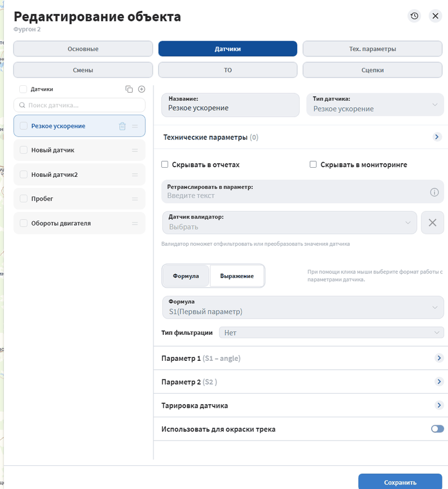Open the Датчик валидатор dropdown
The height and width of the screenshot is (489, 448).
click(290, 222)
